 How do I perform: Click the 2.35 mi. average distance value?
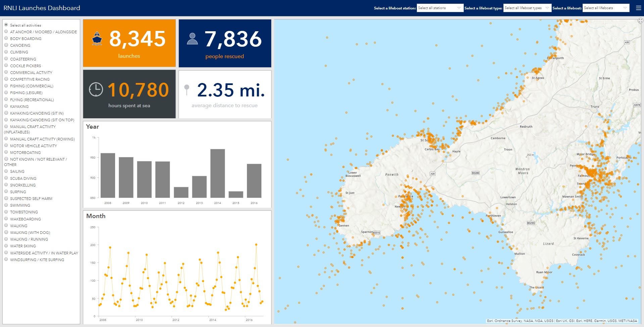click(231, 90)
